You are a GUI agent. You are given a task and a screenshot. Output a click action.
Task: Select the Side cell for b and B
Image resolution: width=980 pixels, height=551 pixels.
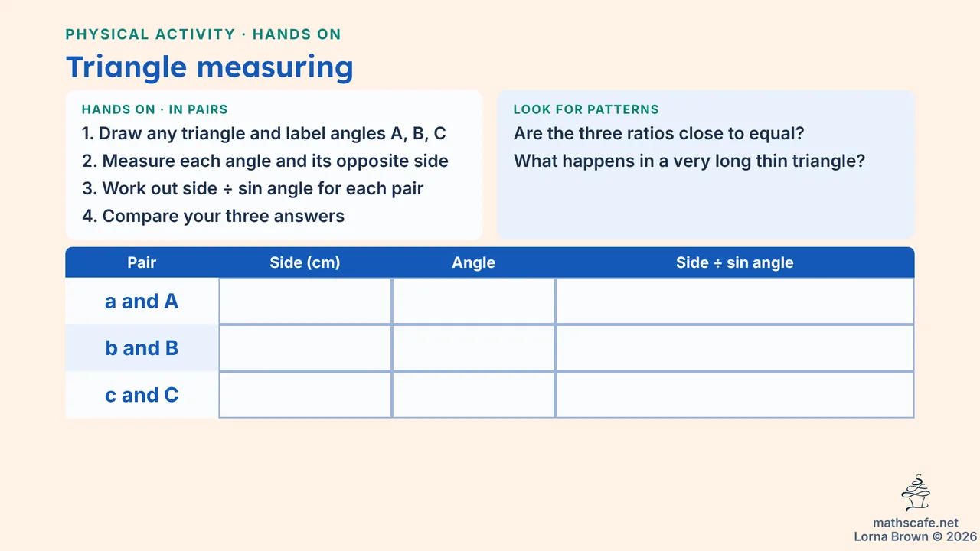(x=305, y=348)
